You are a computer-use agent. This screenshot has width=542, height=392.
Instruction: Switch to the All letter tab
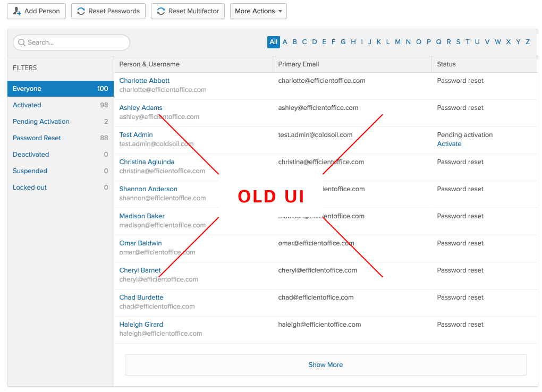click(273, 41)
